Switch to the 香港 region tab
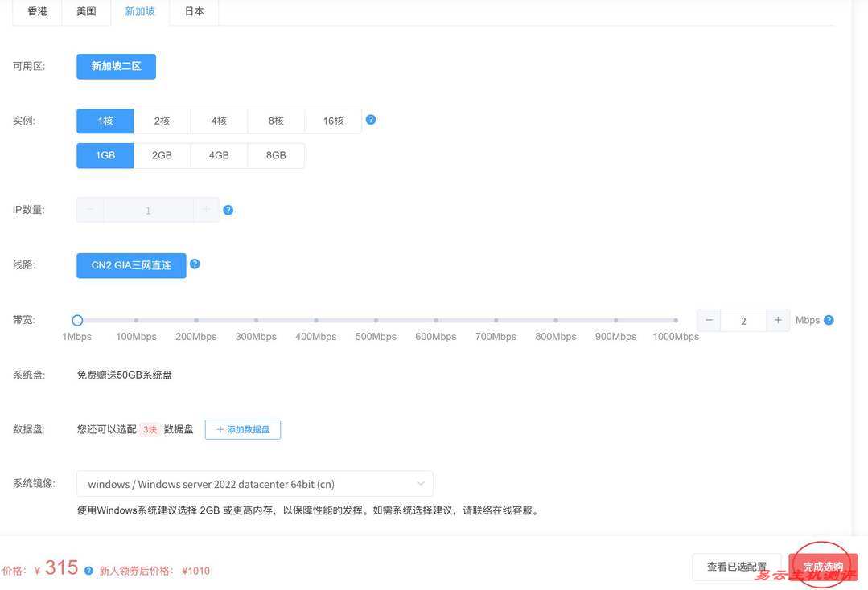 pos(36,11)
